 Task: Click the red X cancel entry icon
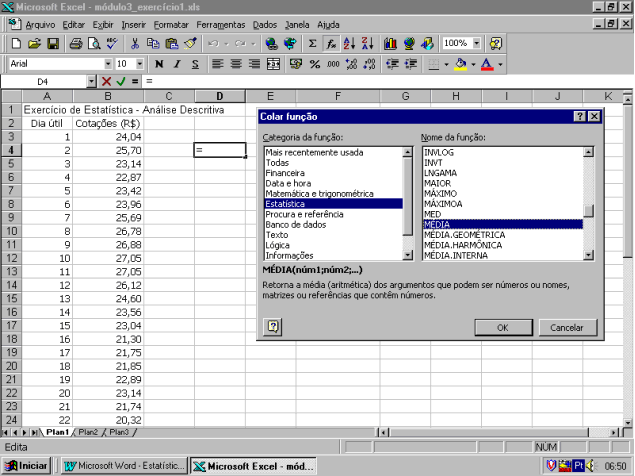click(106, 81)
